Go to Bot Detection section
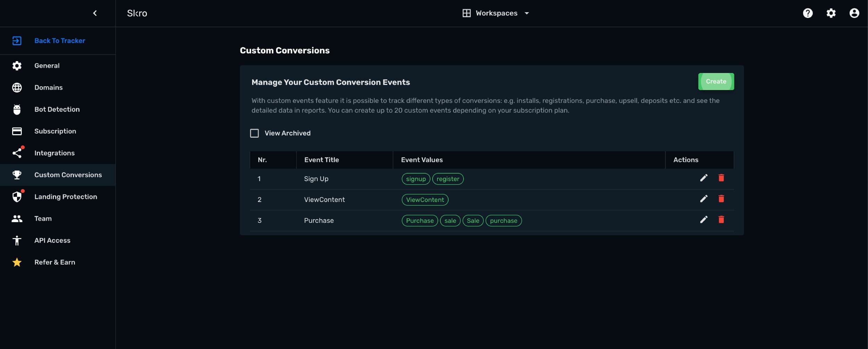 point(58,109)
